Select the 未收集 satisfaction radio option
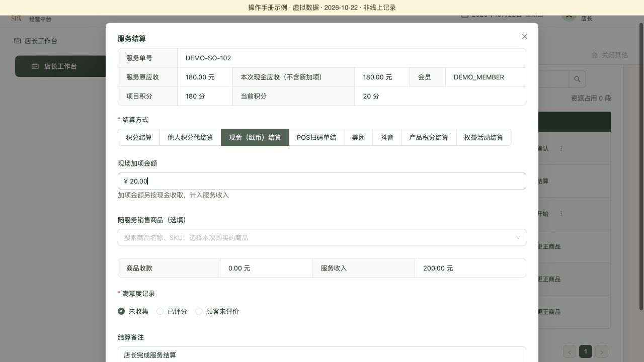The height and width of the screenshot is (362, 644). 121,311
